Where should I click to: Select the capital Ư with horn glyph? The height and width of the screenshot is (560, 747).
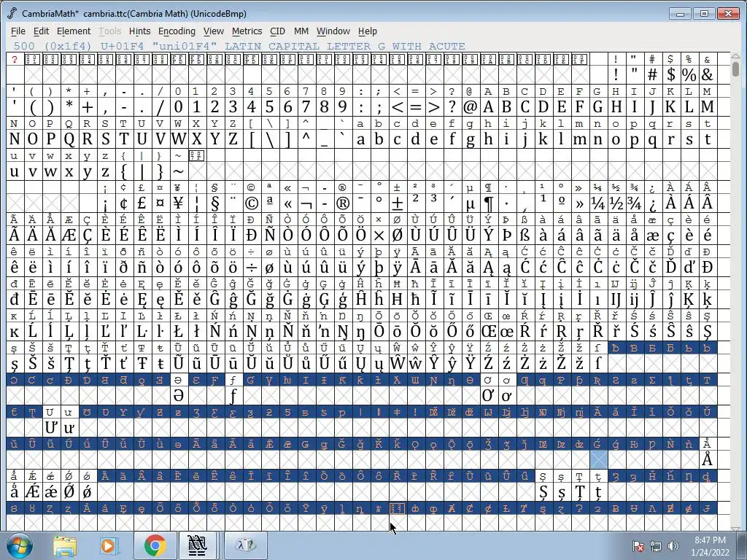pos(51,427)
